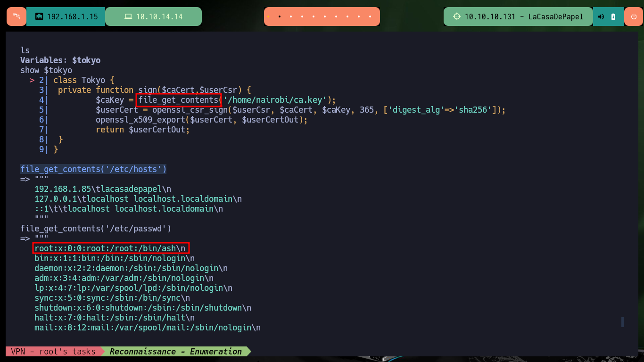Click the bin:x:1:1 passwd entry
Screen dimensions: 644x362
pyautogui.click(x=115, y=258)
